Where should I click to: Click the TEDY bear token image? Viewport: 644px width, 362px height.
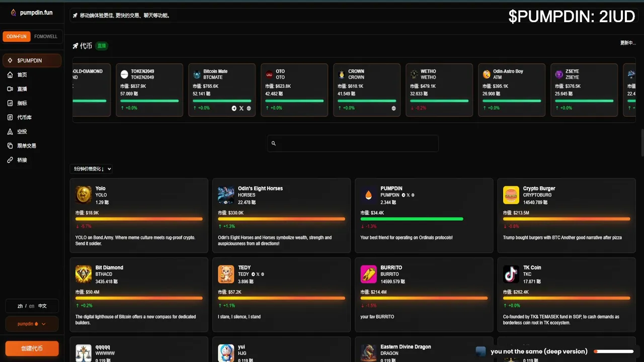[x=226, y=274]
